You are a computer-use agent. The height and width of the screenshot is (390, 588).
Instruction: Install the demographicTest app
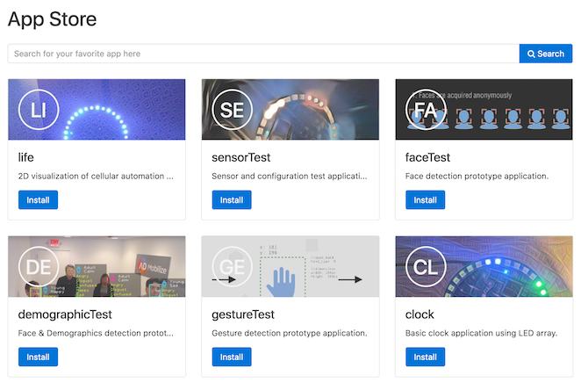coord(38,357)
